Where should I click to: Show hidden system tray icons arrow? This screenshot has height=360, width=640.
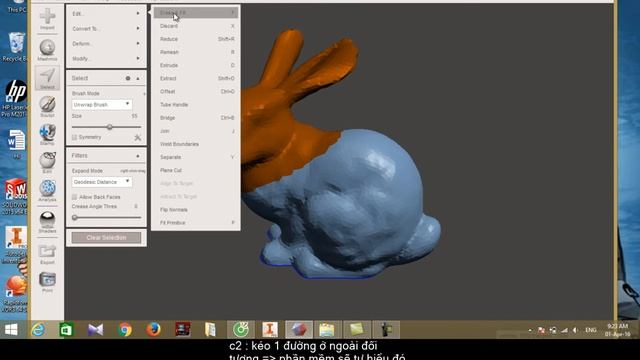point(530,330)
